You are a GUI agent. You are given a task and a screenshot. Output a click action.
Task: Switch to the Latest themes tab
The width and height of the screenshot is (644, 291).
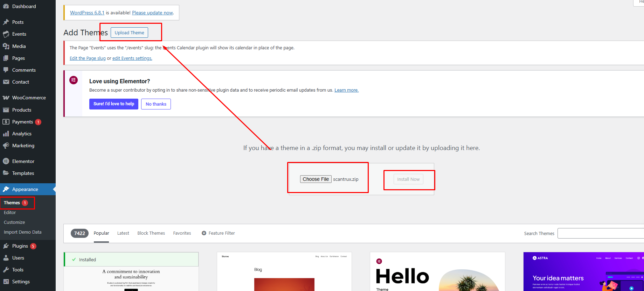point(123,233)
